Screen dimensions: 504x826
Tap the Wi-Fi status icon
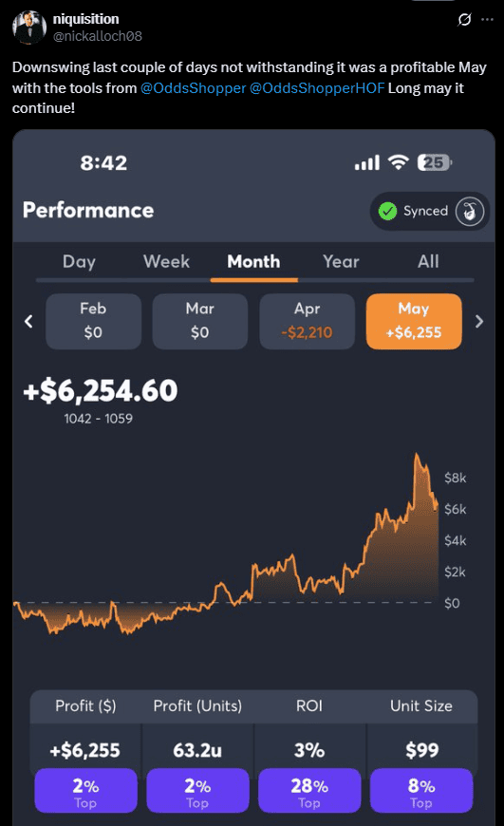[399, 162]
